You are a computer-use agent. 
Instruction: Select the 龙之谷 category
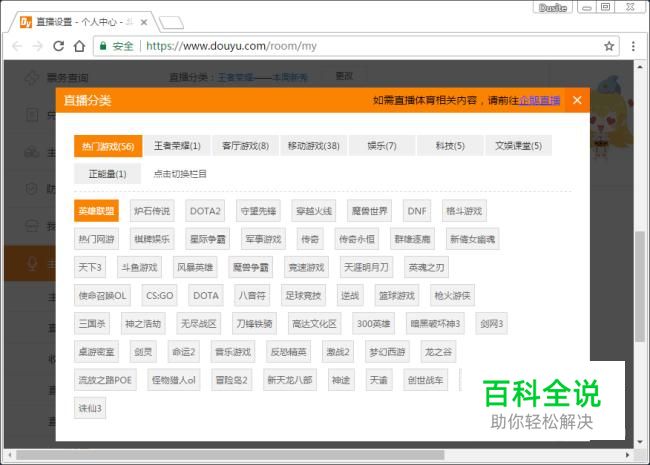click(x=438, y=352)
